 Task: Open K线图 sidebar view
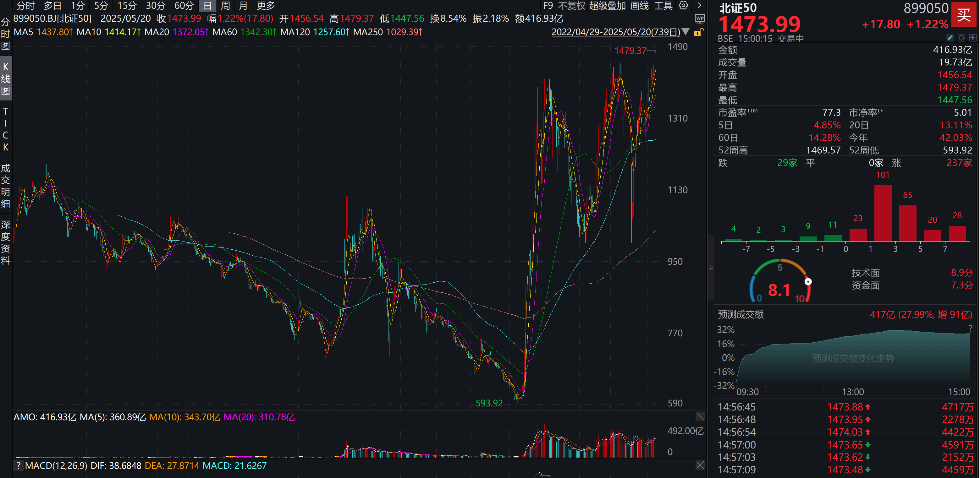pyautogui.click(x=6, y=78)
